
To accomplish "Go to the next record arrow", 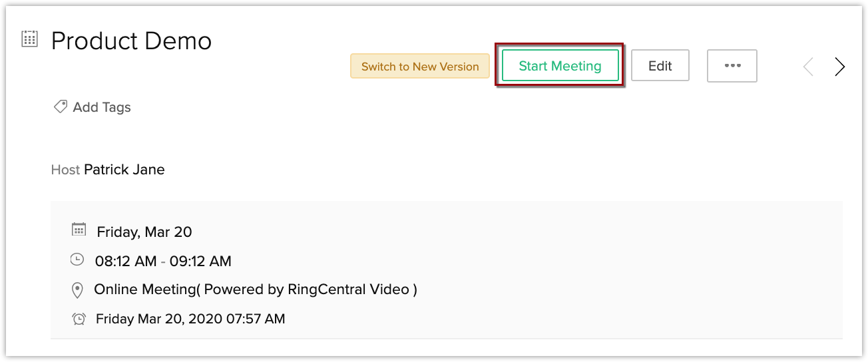I will [x=840, y=67].
